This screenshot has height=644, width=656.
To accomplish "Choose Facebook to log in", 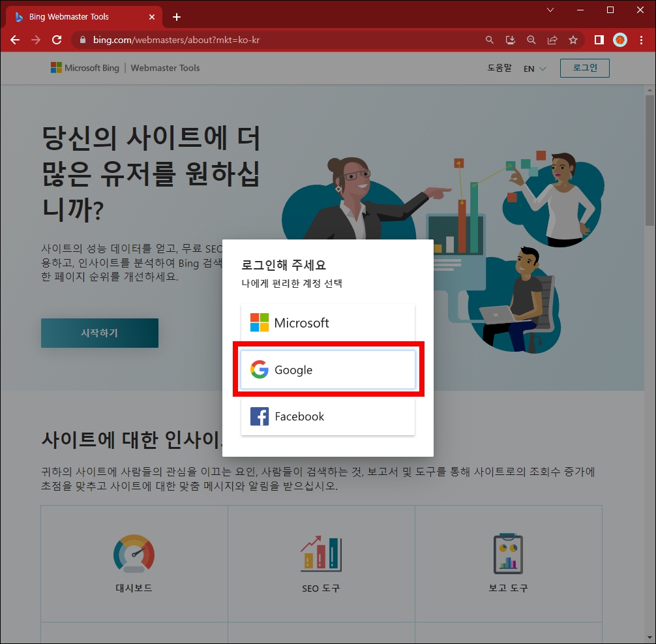I will pos(327,416).
